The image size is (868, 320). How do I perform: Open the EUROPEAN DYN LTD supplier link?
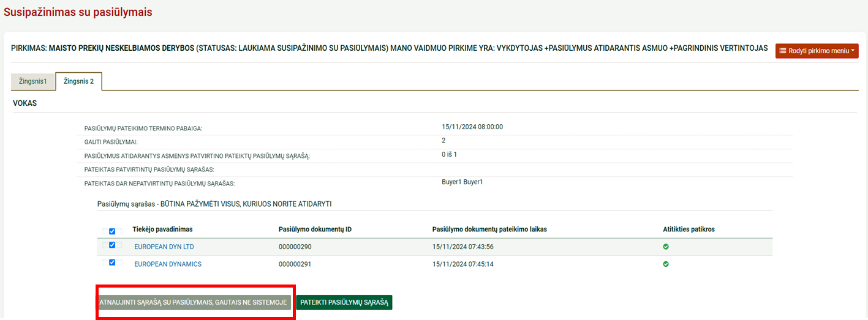164,247
